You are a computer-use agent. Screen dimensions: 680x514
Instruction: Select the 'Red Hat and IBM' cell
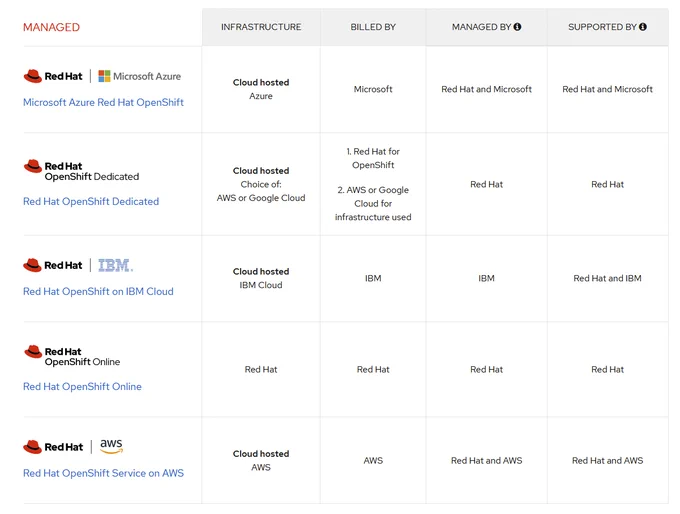pyautogui.click(x=607, y=278)
